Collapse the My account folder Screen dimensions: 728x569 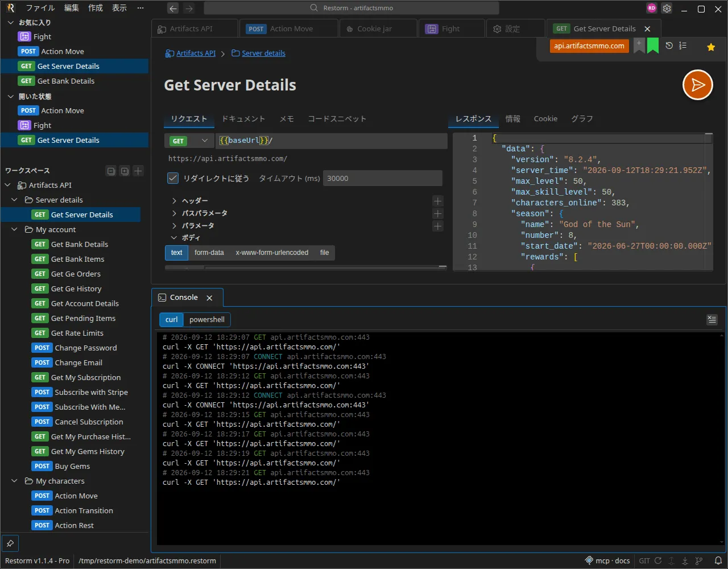click(15, 230)
